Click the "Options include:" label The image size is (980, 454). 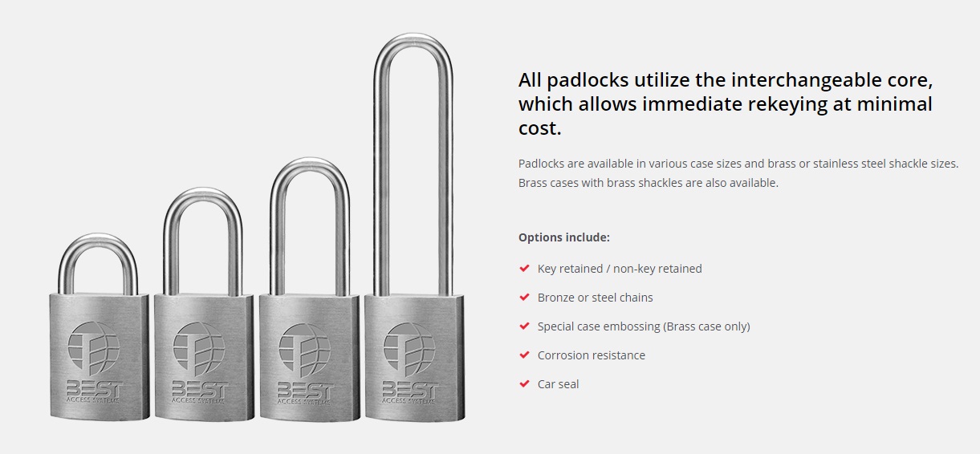563,237
